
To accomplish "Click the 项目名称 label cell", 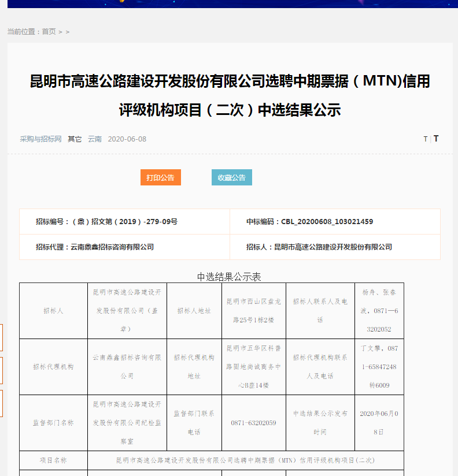I will (53, 460).
